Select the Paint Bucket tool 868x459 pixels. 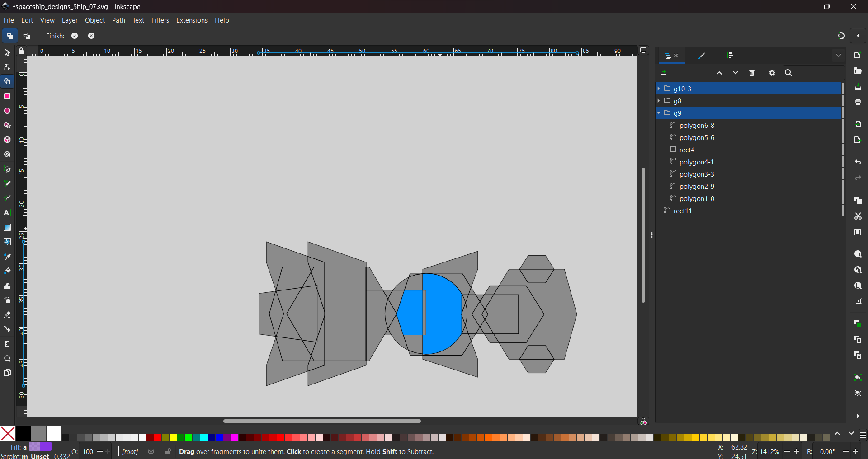tap(7, 271)
